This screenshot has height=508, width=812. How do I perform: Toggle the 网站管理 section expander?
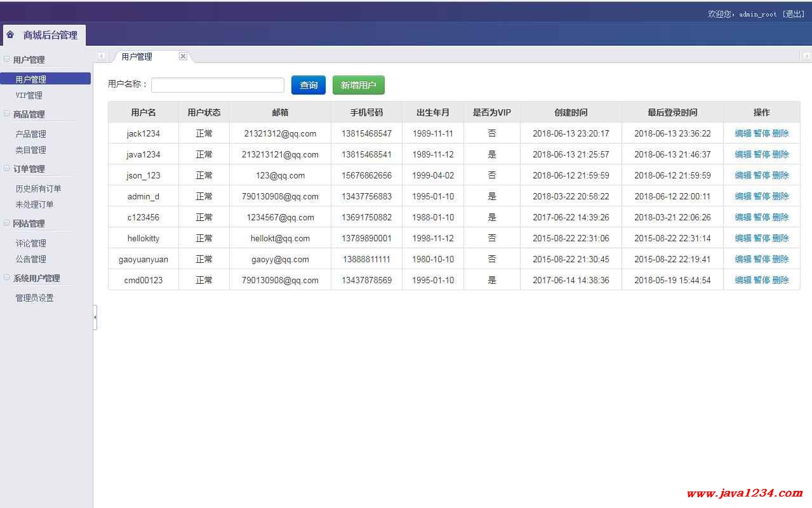coord(7,223)
